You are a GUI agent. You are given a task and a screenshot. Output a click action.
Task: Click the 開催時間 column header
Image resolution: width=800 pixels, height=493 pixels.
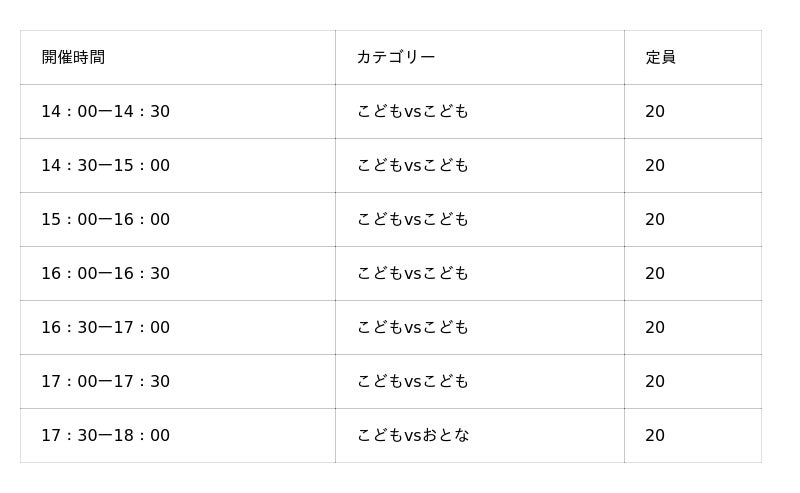178,57
